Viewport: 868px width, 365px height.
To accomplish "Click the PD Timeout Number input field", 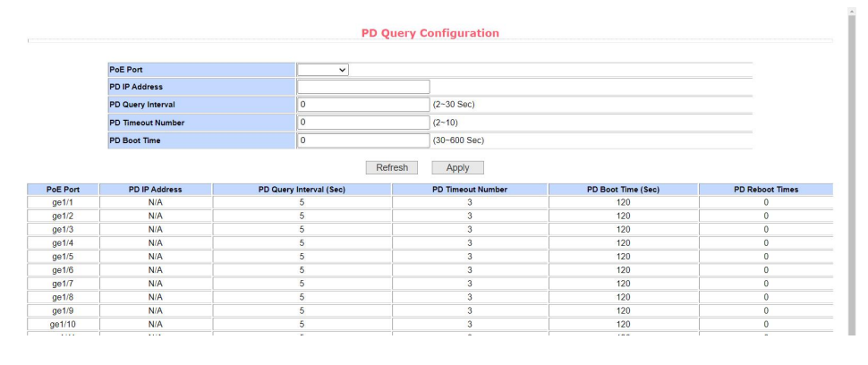I will click(363, 123).
